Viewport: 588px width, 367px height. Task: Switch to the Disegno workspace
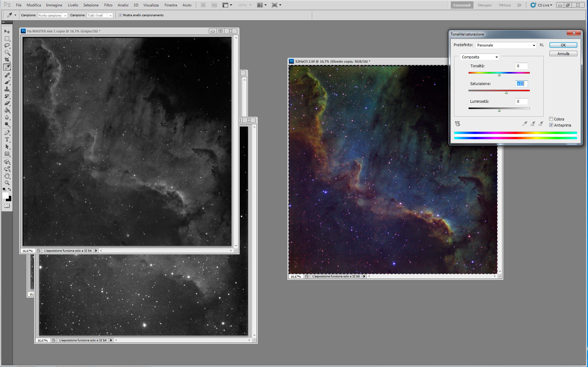485,5
